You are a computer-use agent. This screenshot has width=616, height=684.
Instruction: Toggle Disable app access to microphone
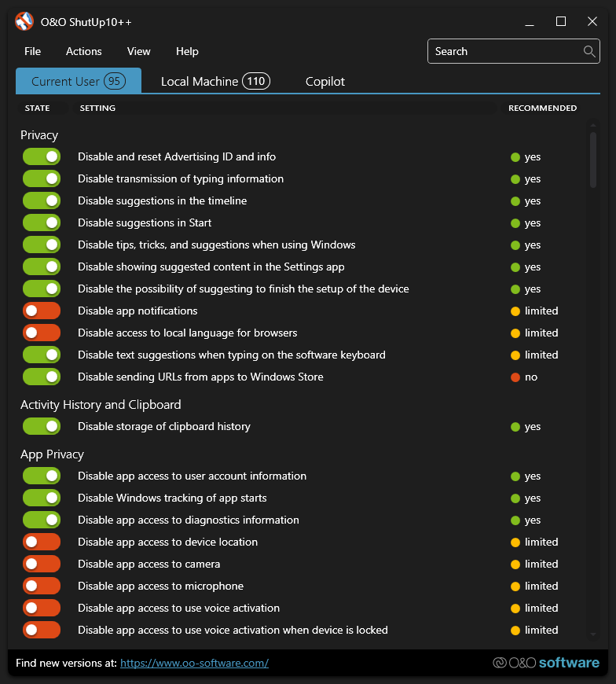(42, 587)
